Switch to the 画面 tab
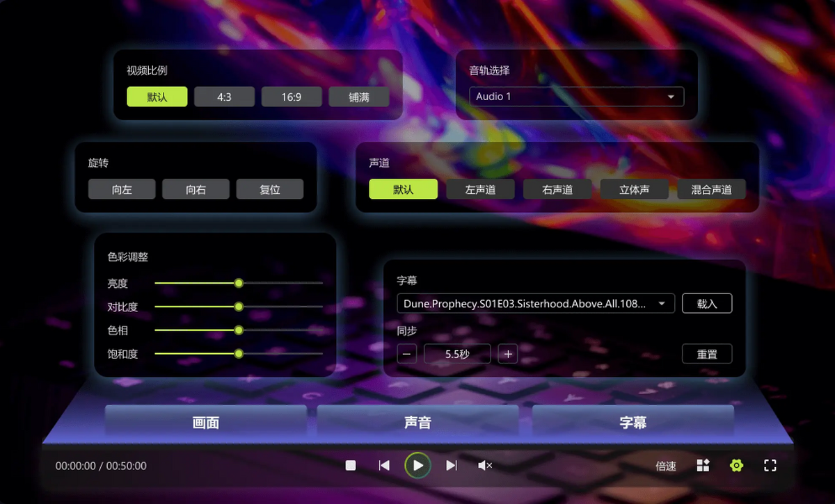 [x=206, y=422]
